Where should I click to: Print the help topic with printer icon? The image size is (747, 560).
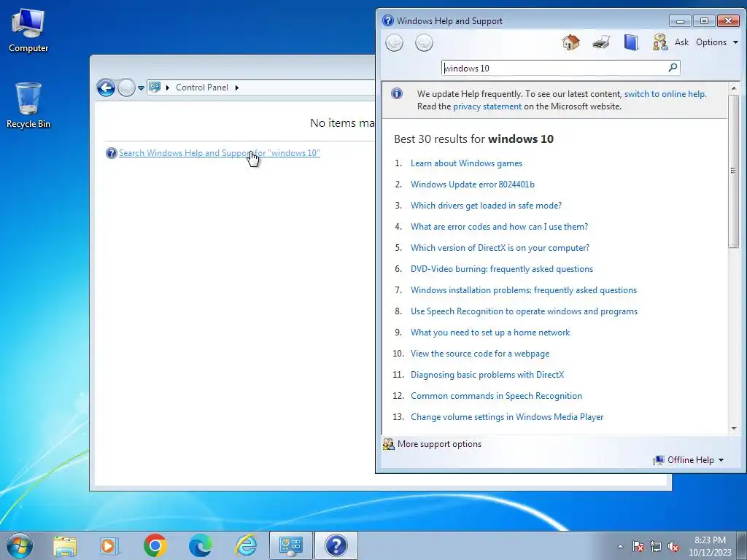point(601,42)
